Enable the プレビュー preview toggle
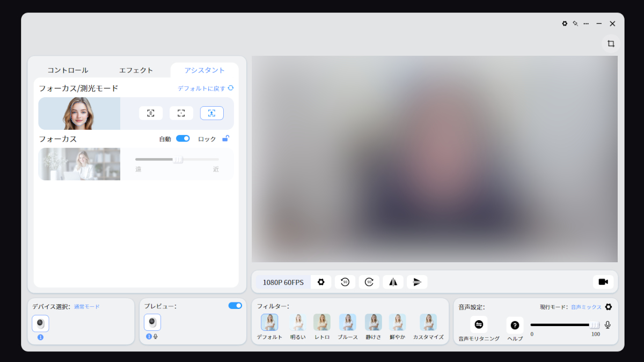Viewport: 644px width, 362px height. click(x=235, y=306)
